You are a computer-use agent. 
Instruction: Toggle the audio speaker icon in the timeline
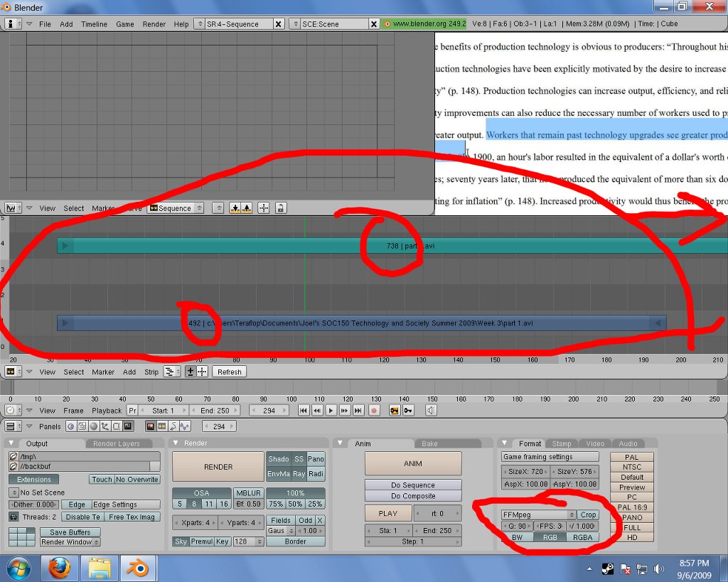(431, 410)
